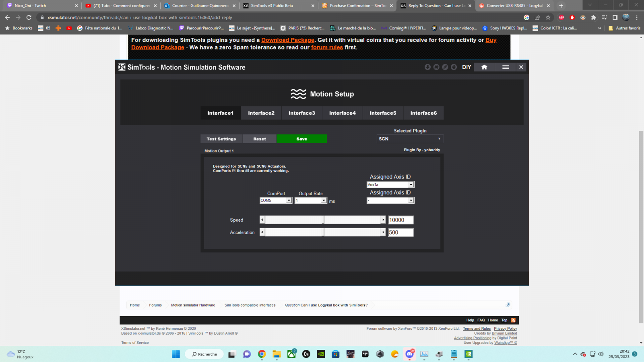Close the SimTools window with X
The width and height of the screenshot is (644, 362).
(x=521, y=67)
